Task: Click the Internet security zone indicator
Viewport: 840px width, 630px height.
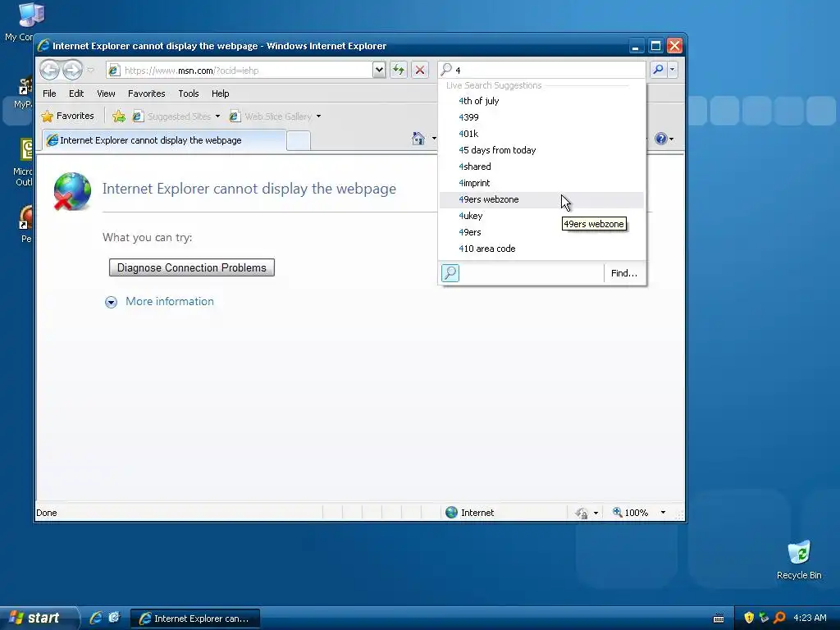Action: 470,513
